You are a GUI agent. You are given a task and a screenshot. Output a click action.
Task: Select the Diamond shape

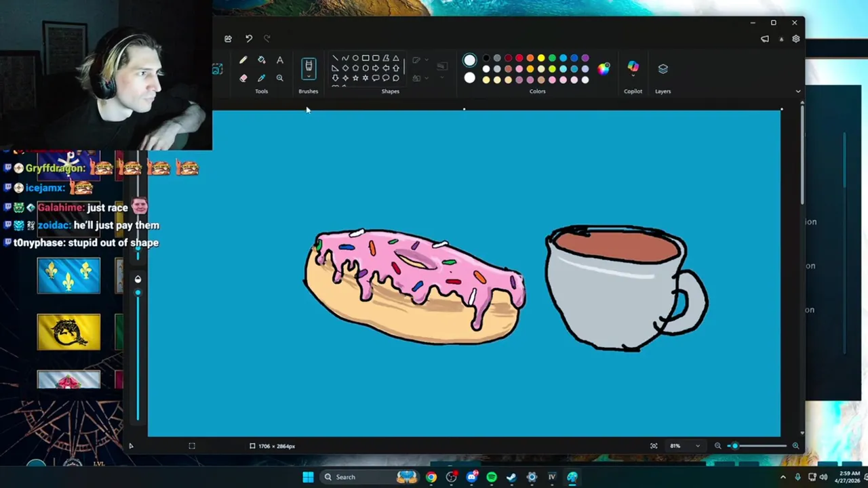tap(345, 68)
